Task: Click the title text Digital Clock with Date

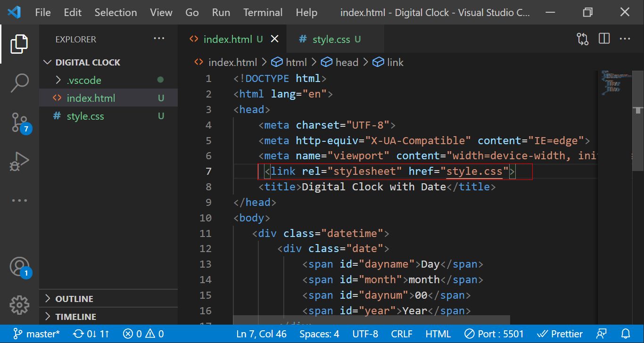Action: click(374, 187)
